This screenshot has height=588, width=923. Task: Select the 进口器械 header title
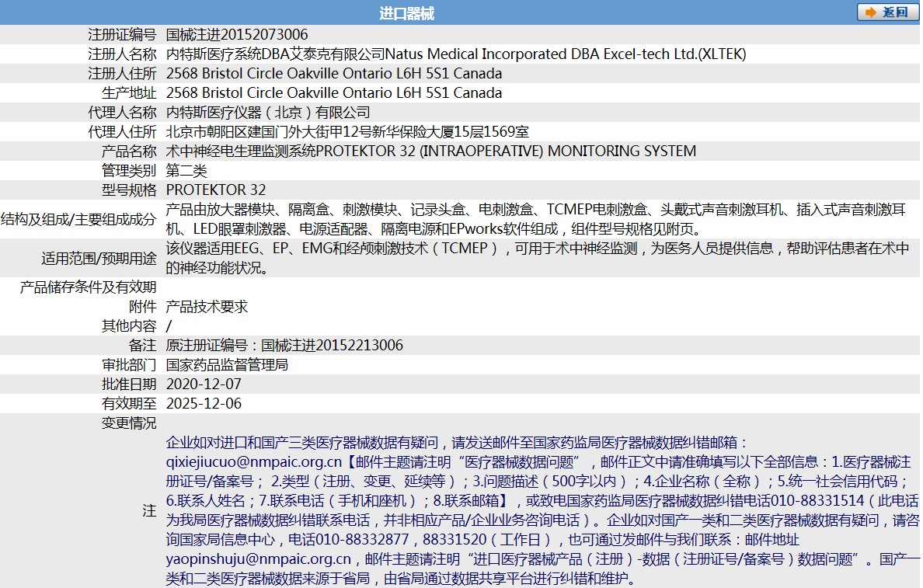tap(407, 13)
